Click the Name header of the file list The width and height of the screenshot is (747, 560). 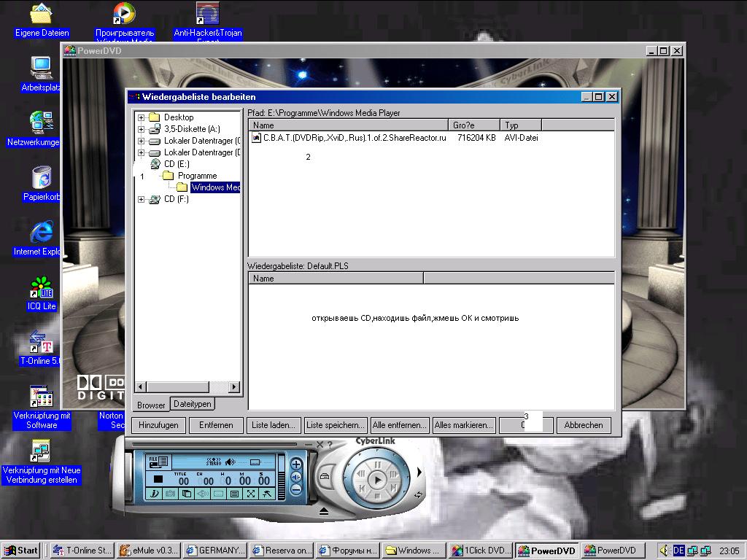coord(348,125)
